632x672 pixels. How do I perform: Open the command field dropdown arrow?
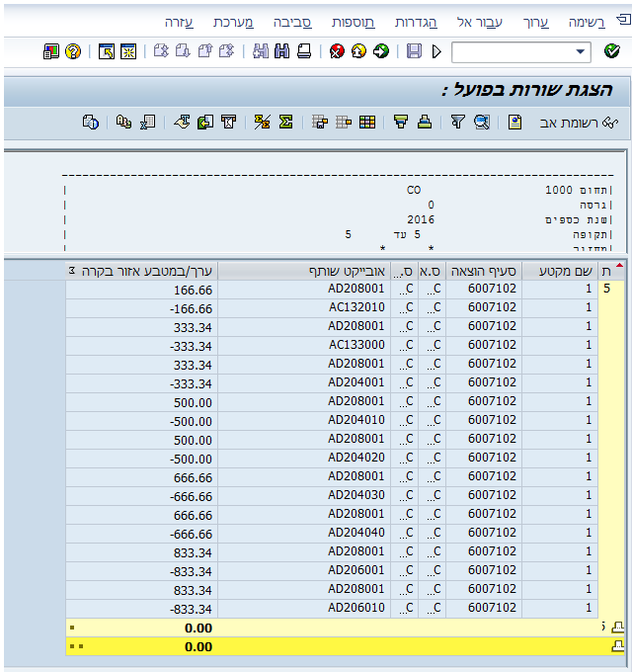point(581,51)
